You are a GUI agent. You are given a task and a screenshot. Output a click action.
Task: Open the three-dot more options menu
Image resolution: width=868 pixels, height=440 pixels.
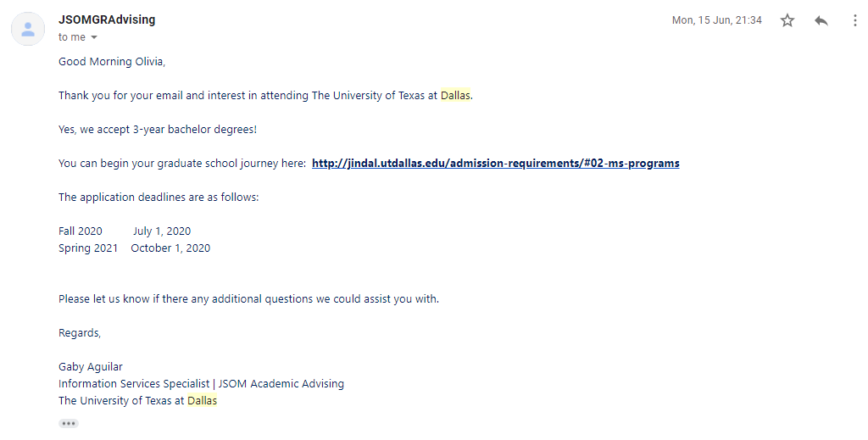click(x=855, y=20)
